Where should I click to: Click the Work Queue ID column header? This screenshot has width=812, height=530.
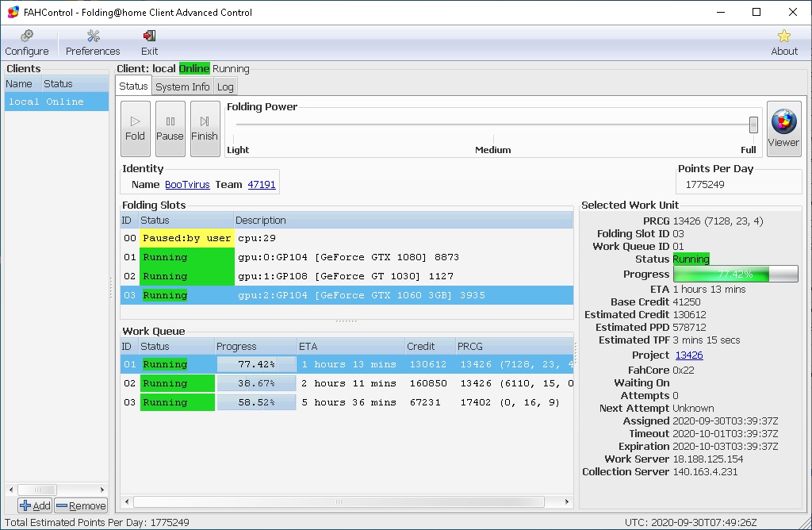[129, 346]
